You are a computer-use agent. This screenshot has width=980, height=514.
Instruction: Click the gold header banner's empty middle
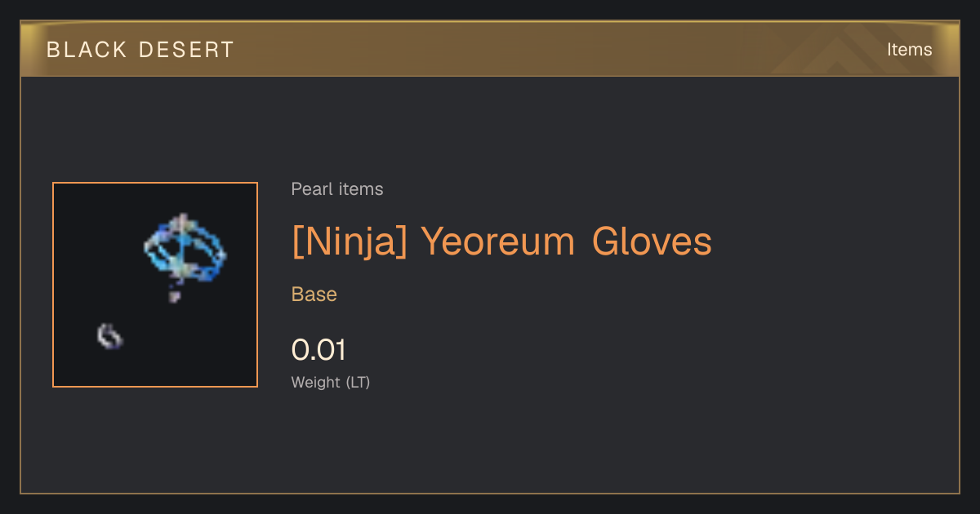(x=531, y=49)
